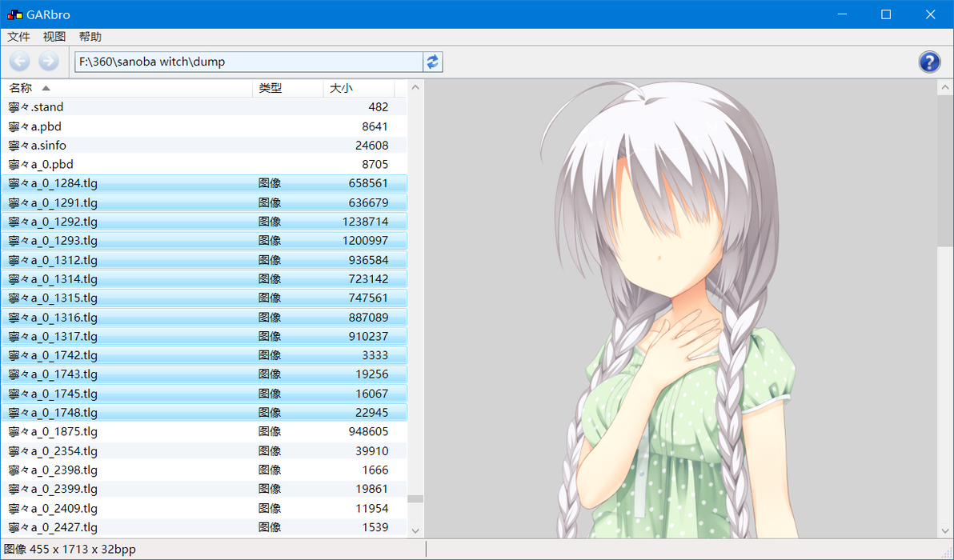
Task: Select the file 寧々a_0_1312.tlg
Action: pyautogui.click(x=204, y=260)
